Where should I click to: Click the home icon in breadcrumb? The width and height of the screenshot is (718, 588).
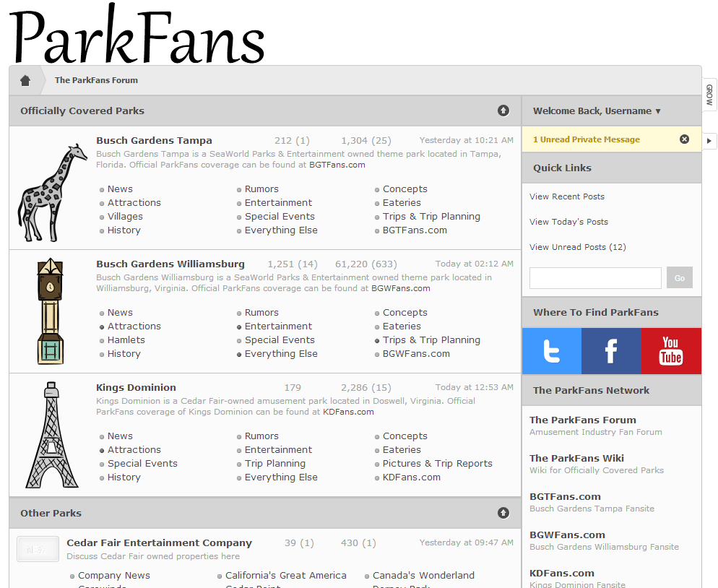25,80
